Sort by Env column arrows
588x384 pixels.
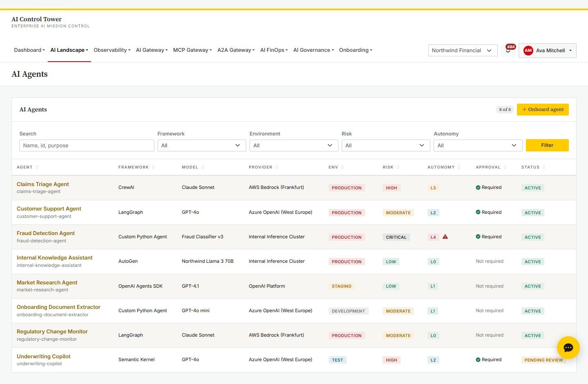point(343,167)
